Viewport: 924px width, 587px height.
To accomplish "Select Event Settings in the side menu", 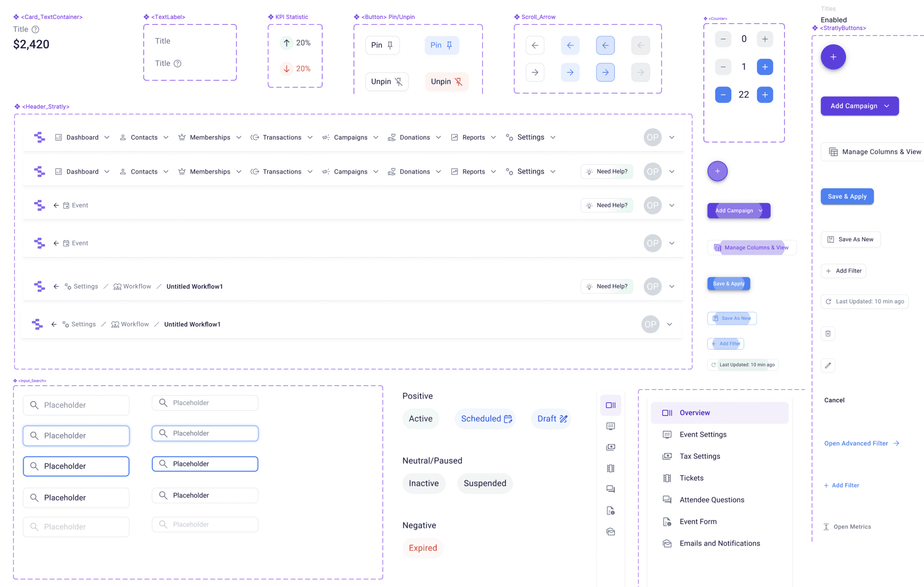I will coord(720,434).
